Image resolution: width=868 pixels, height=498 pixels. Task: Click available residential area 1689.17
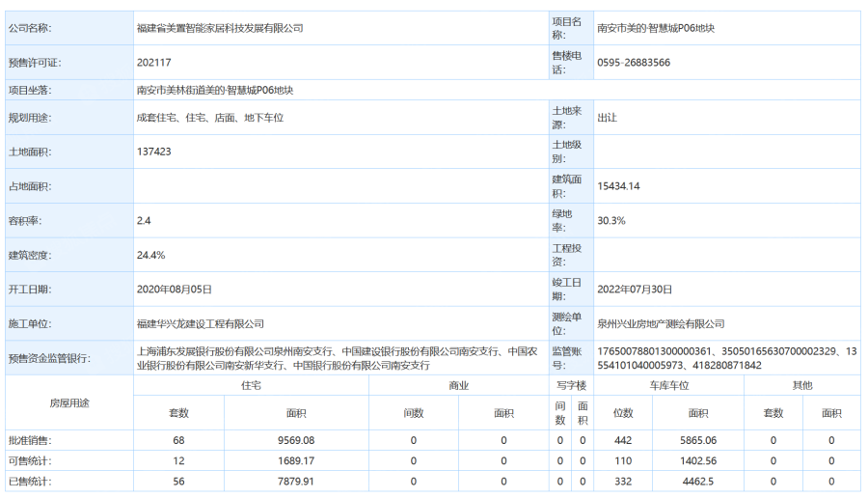tap(296, 461)
